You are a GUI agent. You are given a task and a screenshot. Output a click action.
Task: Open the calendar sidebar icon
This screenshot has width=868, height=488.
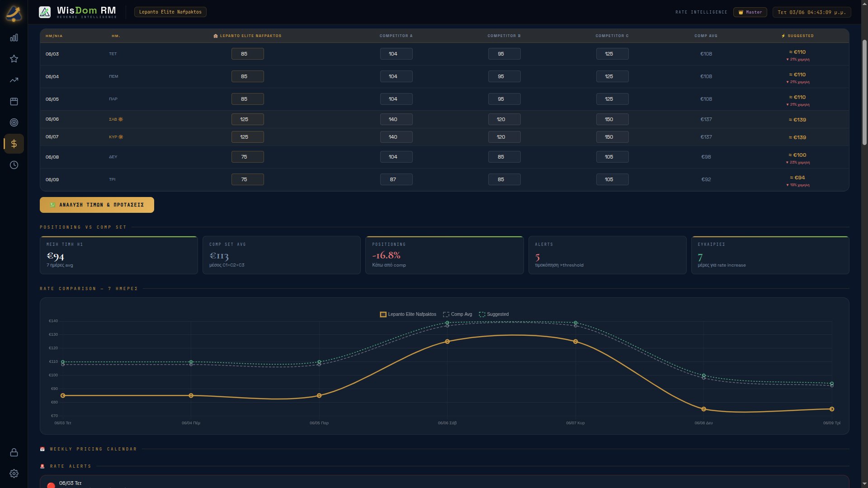coord(14,101)
